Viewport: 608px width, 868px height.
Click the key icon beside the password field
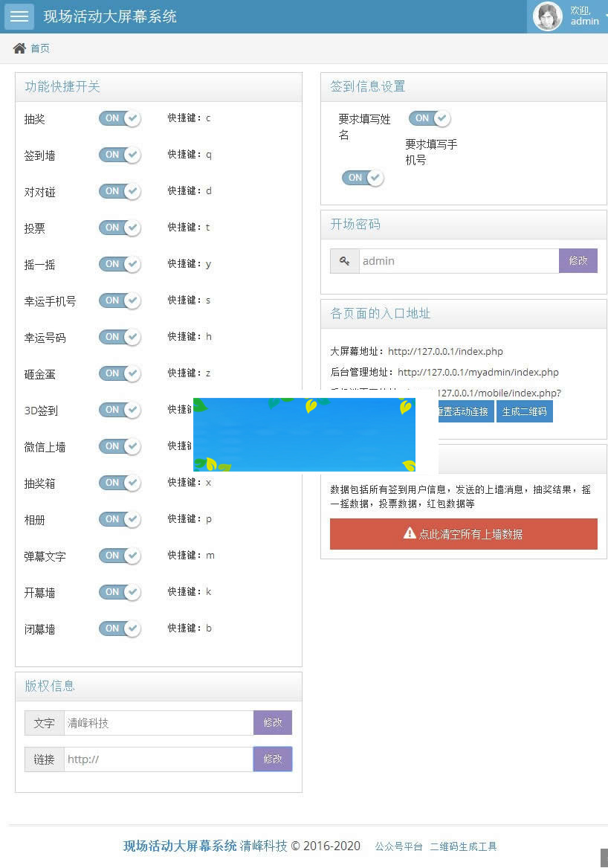click(343, 260)
